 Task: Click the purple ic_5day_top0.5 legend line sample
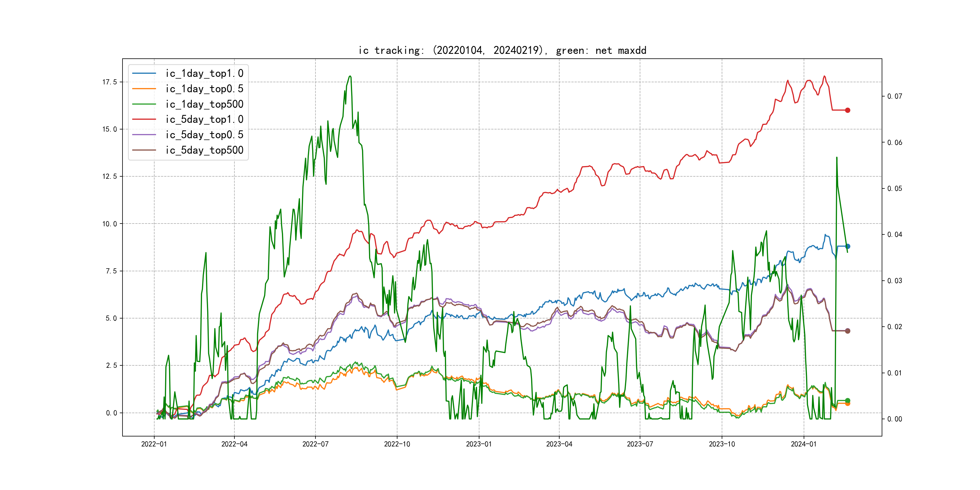click(144, 135)
